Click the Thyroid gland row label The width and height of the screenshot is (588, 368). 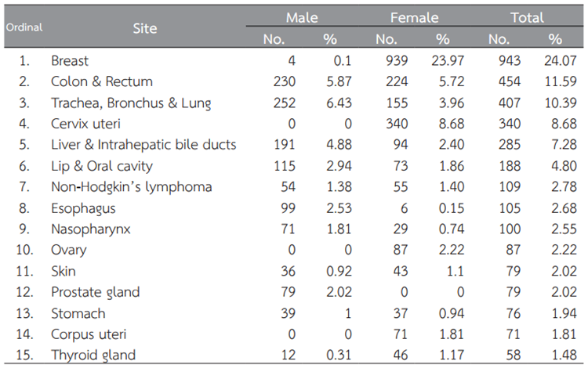93,355
